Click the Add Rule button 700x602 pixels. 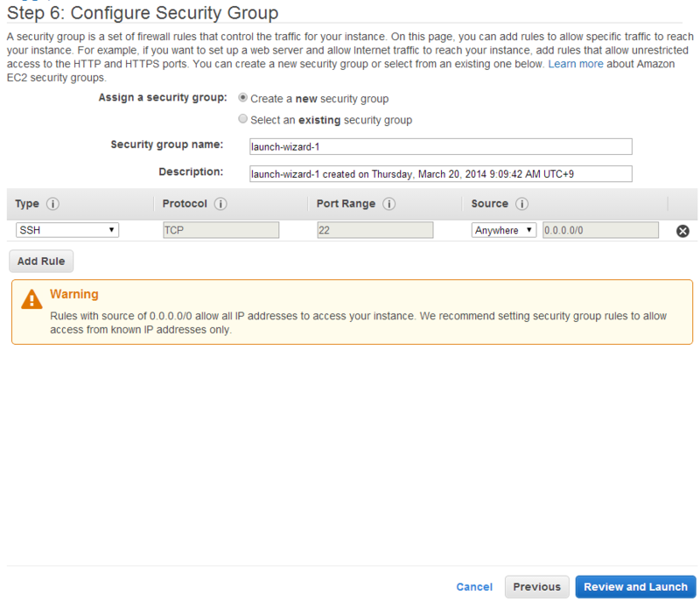(41, 261)
